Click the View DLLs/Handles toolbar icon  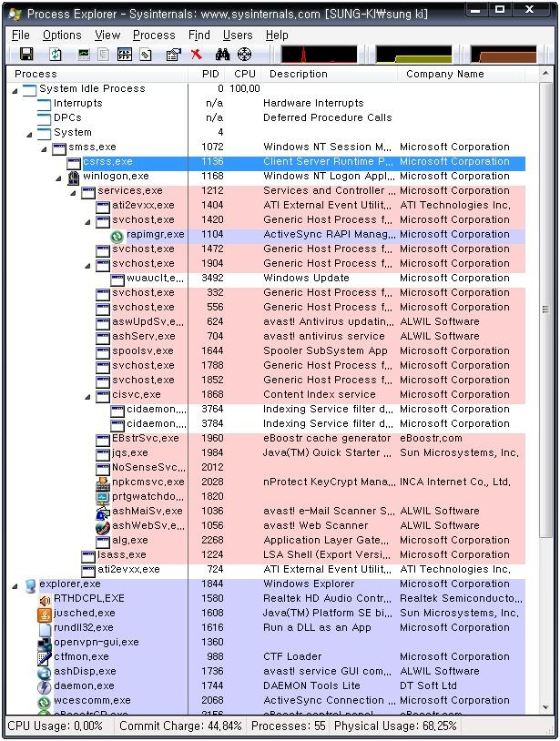[146, 55]
